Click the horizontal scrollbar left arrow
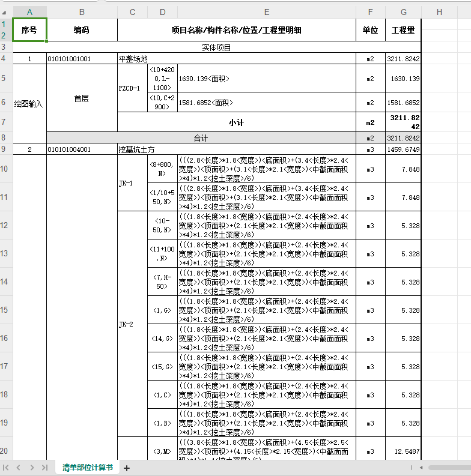Screen dimensions: 471x476 pos(421,468)
